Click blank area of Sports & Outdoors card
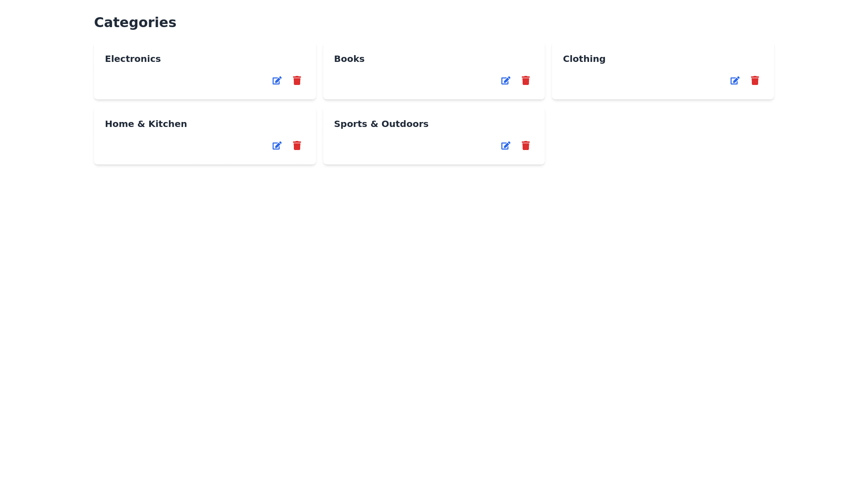Viewport: 868px width, 488px height. tap(407, 146)
